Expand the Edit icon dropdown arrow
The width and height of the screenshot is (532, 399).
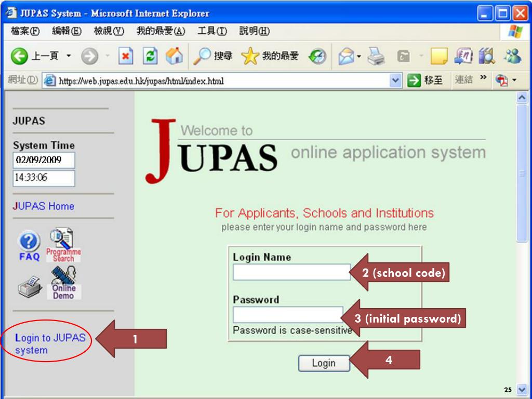(421, 57)
